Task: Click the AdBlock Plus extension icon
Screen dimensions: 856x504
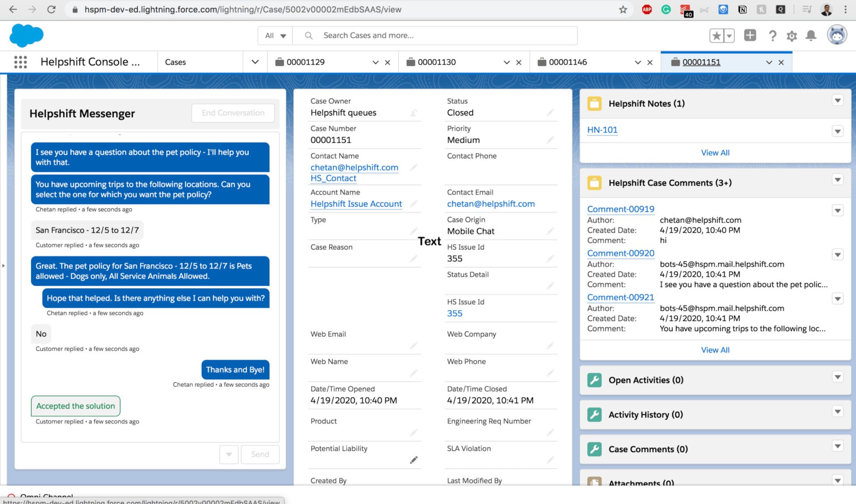Action: (647, 9)
